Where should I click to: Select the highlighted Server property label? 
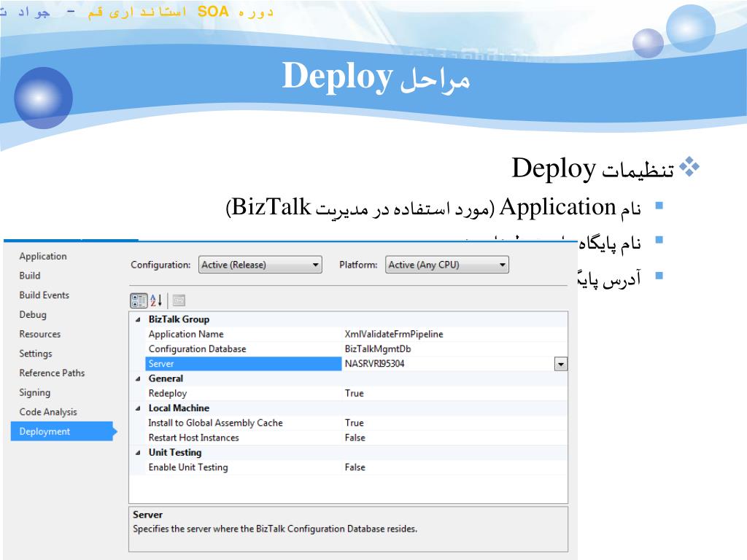pos(243,364)
